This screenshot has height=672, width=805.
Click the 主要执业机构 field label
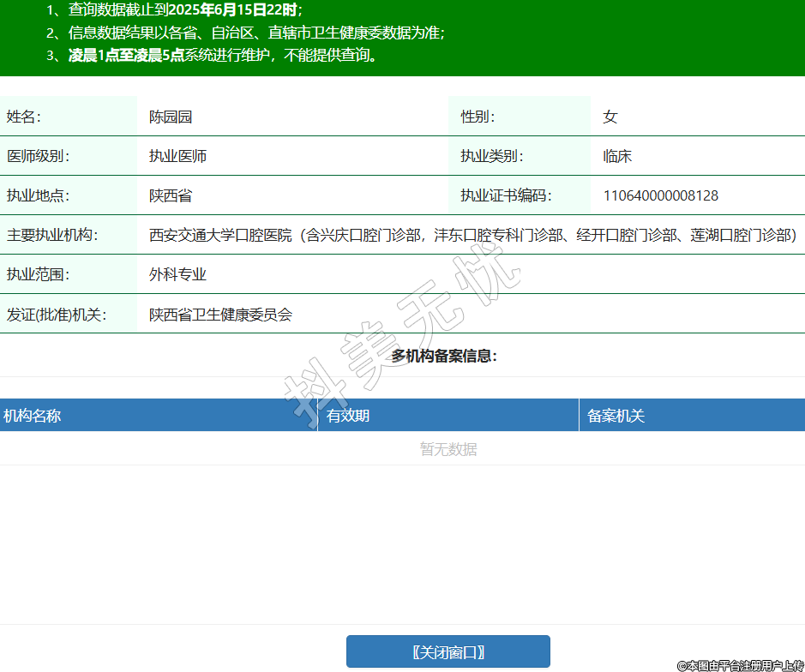[52, 235]
